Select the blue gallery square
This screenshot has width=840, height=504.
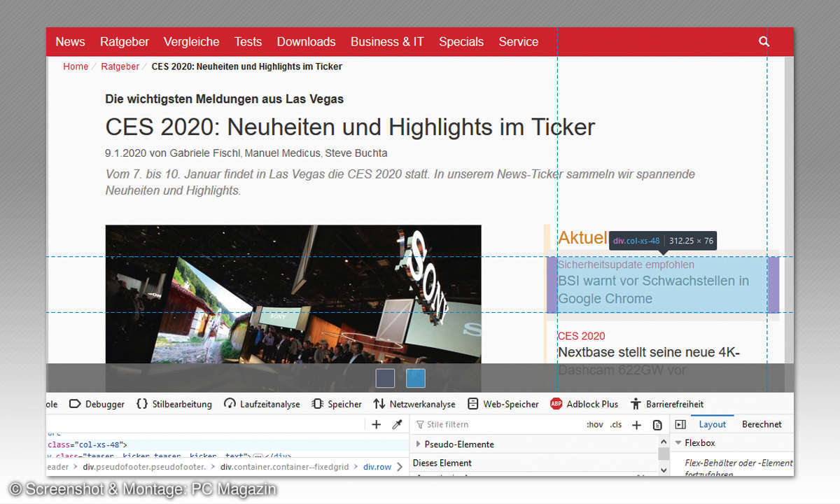(x=416, y=378)
